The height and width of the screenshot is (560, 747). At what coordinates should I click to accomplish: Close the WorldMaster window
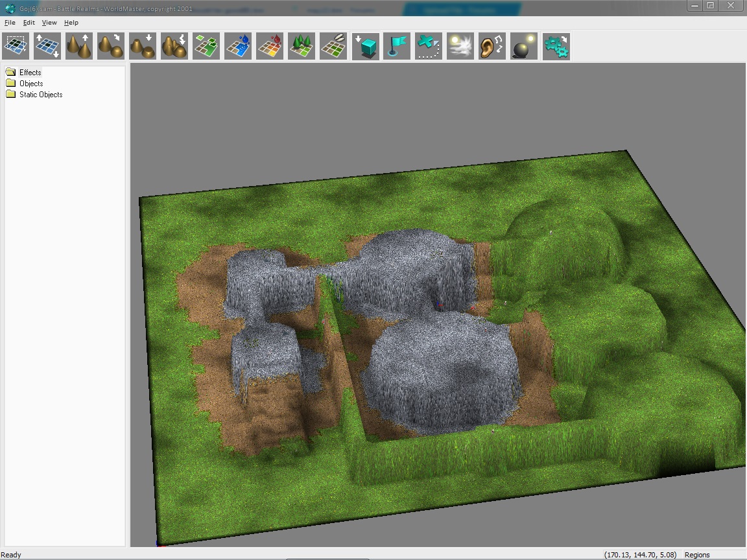731,6
